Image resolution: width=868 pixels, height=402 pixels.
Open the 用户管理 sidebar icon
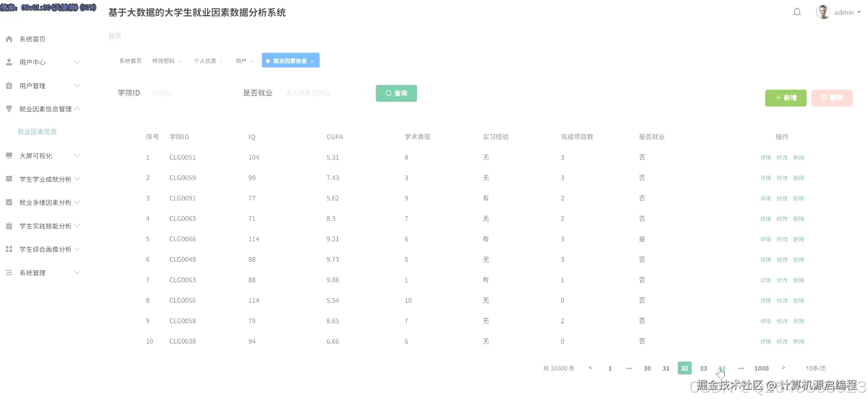click(x=9, y=85)
